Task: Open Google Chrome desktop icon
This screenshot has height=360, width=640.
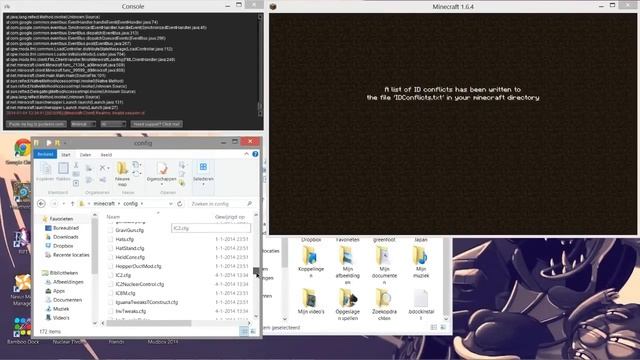Action: tap(22, 151)
